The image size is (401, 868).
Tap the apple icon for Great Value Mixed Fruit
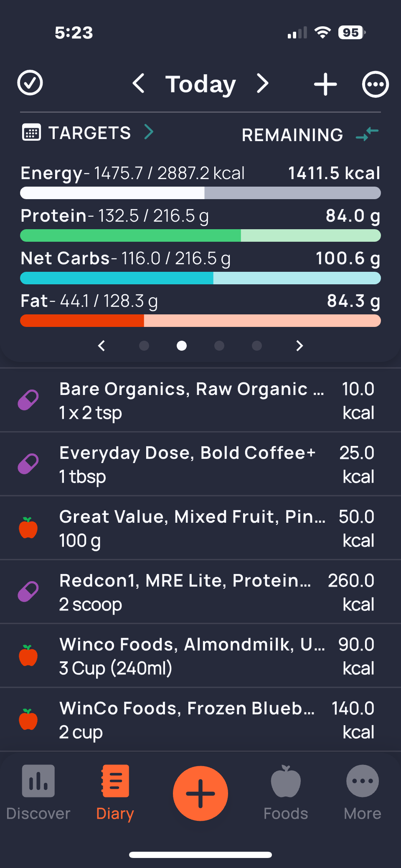pyautogui.click(x=28, y=528)
